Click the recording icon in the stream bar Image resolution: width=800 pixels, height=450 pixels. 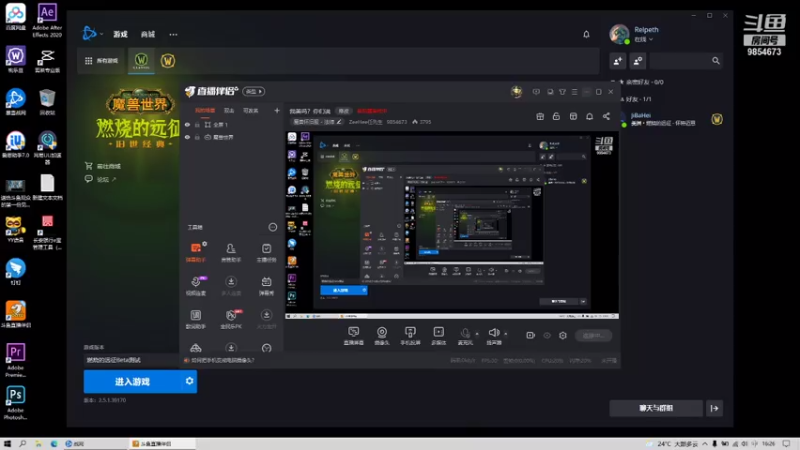tap(531, 335)
